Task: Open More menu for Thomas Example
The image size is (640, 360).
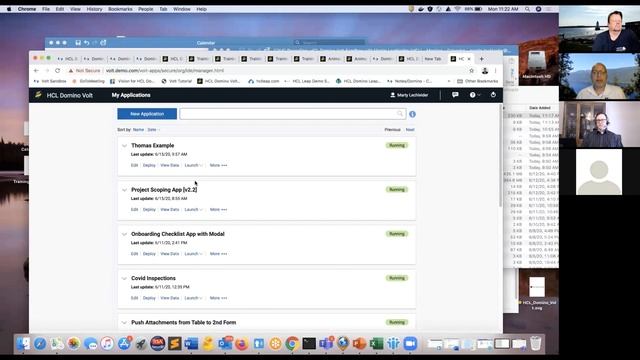Action: coord(218,165)
